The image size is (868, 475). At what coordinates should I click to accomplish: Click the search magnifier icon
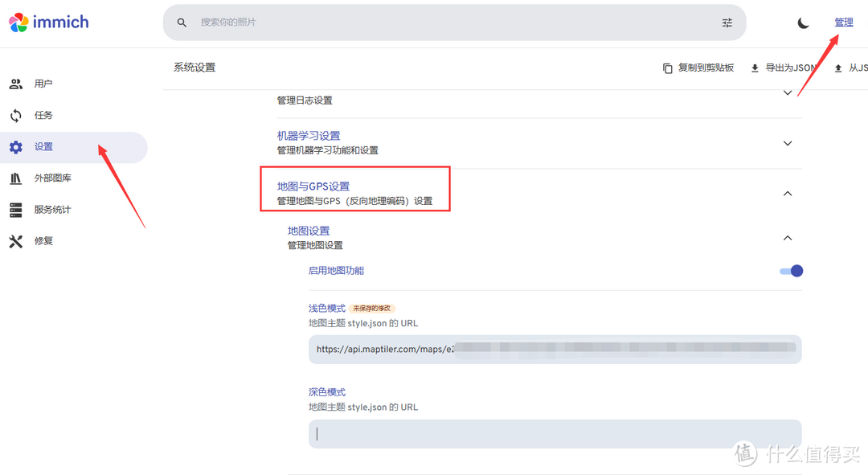182,23
